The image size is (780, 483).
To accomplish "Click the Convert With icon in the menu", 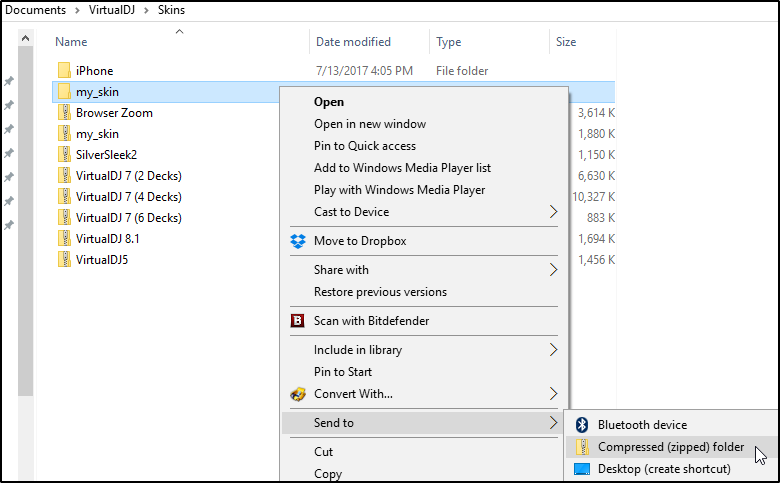I will pos(298,394).
